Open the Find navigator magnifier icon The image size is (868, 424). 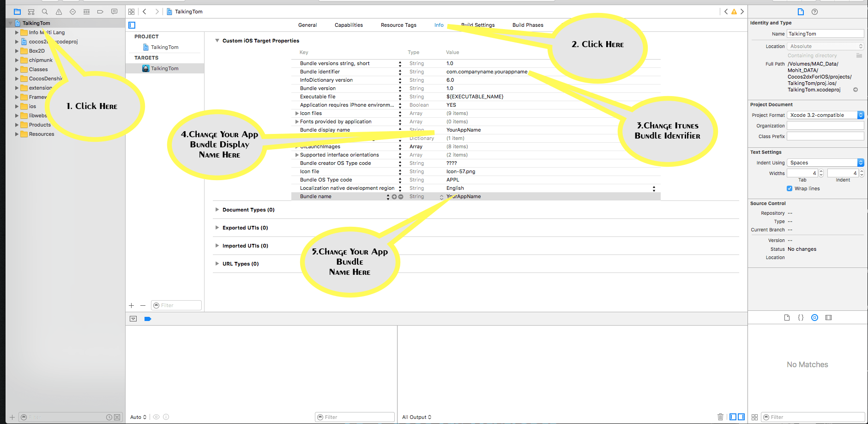(x=45, y=12)
